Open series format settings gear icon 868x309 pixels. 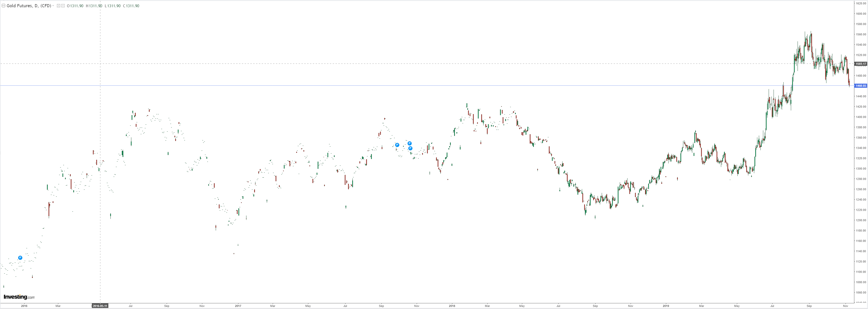click(x=63, y=6)
